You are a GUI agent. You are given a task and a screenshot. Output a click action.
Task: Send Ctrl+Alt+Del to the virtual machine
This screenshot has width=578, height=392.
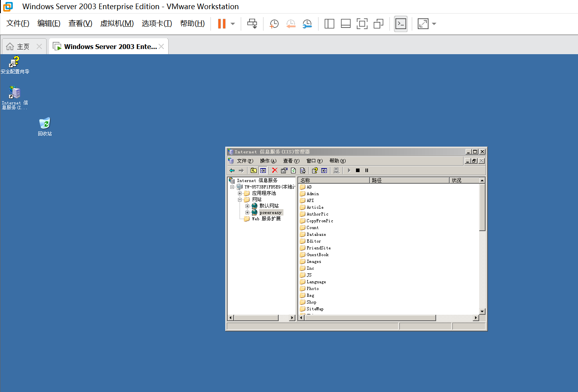pos(252,24)
